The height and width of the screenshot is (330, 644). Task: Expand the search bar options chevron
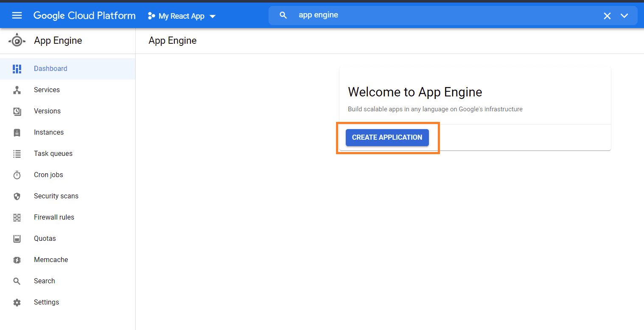click(x=624, y=15)
